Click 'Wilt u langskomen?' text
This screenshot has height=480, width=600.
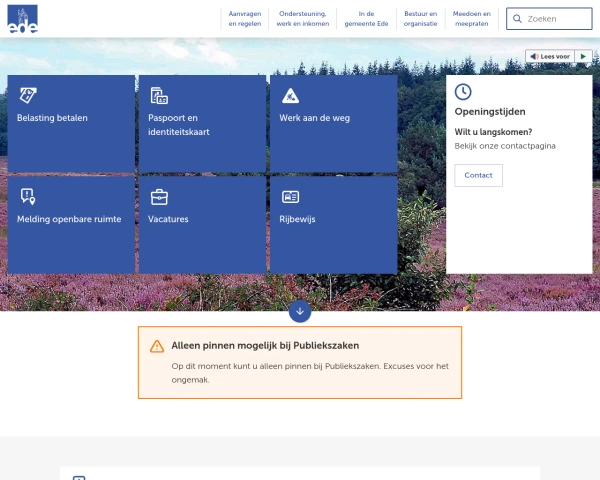point(493,132)
